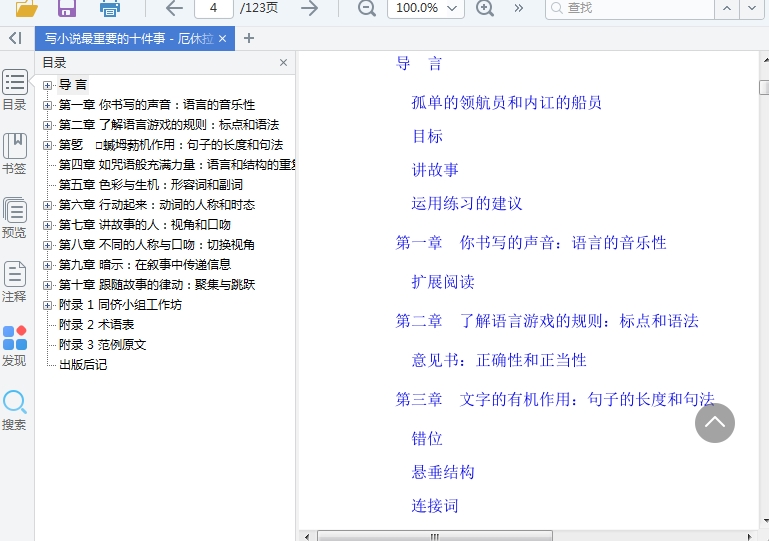Open the 第二章 了解语言游戏的规则 page link
The width and height of the screenshot is (769, 541).
click(547, 321)
